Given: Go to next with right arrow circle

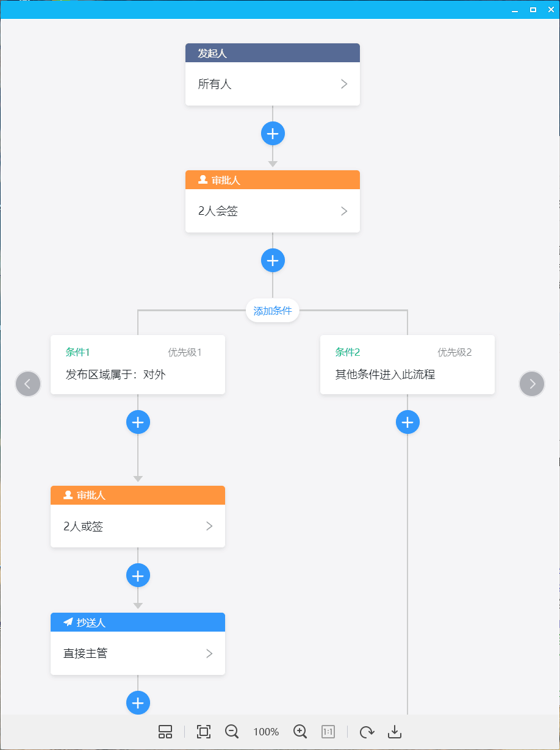Looking at the screenshot, I should pyautogui.click(x=532, y=384).
